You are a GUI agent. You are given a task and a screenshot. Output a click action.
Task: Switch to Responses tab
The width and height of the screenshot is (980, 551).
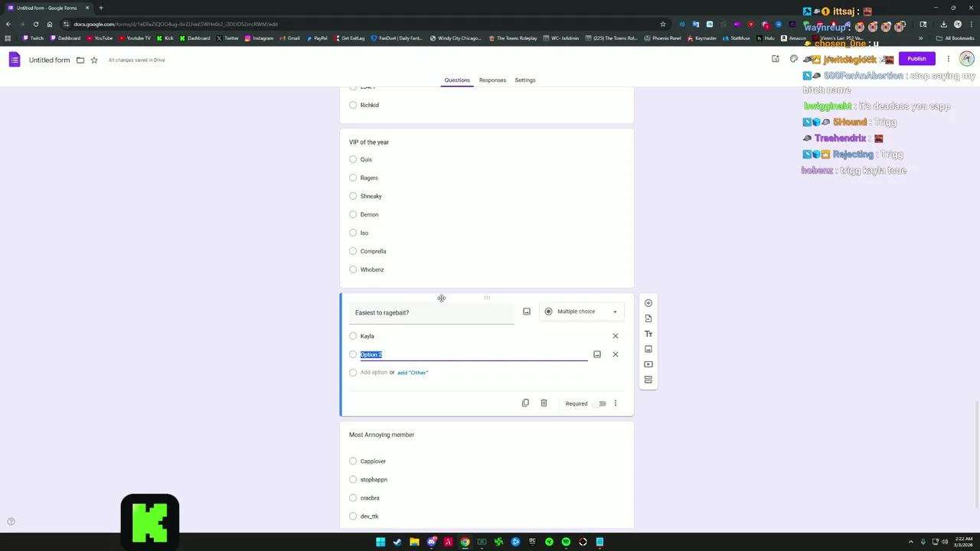tap(492, 80)
